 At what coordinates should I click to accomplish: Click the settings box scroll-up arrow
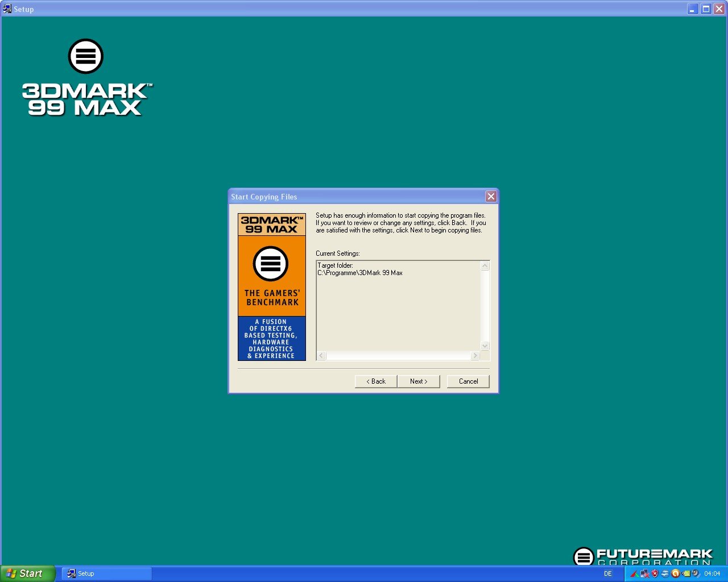(485, 266)
